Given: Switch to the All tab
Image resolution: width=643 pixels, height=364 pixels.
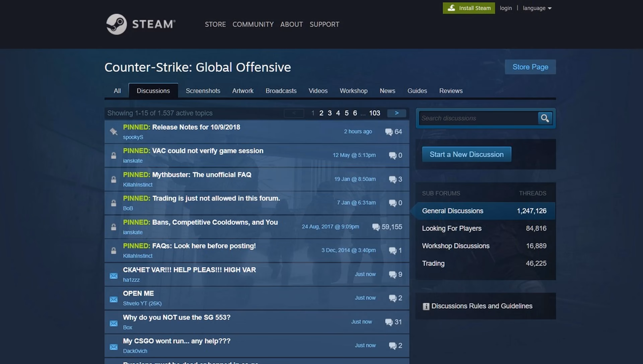Looking at the screenshot, I should pos(117,91).
